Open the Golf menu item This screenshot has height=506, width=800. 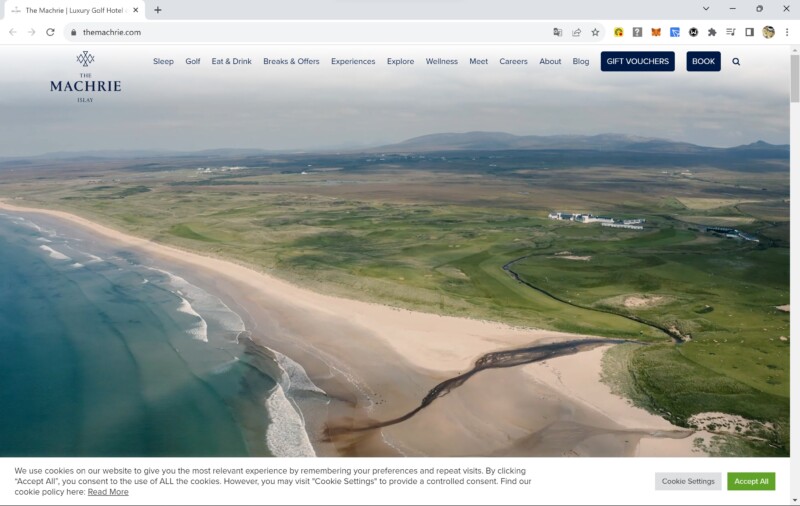click(192, 61)
